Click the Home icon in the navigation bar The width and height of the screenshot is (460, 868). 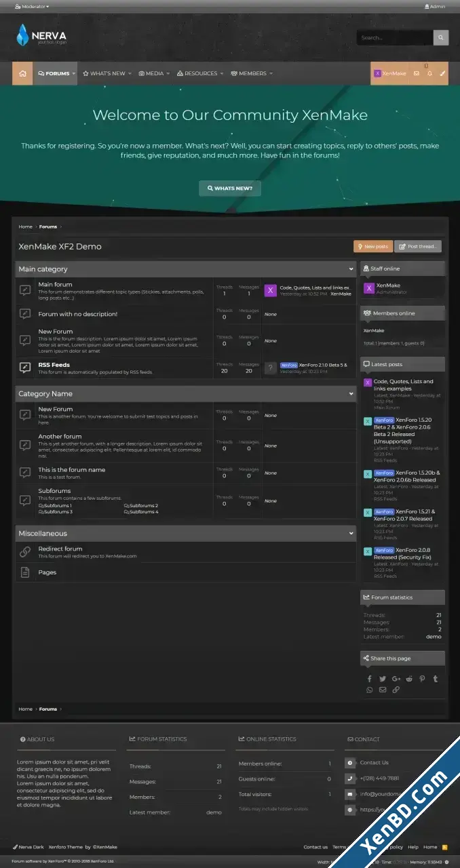pyautogui.click(x=23, y=73)
